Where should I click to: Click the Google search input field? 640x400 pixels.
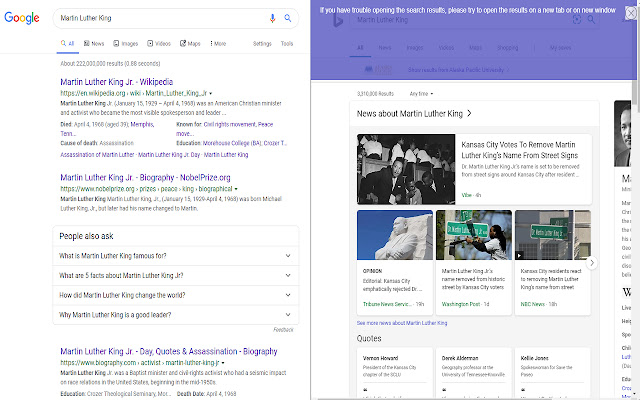pos(160,18)
